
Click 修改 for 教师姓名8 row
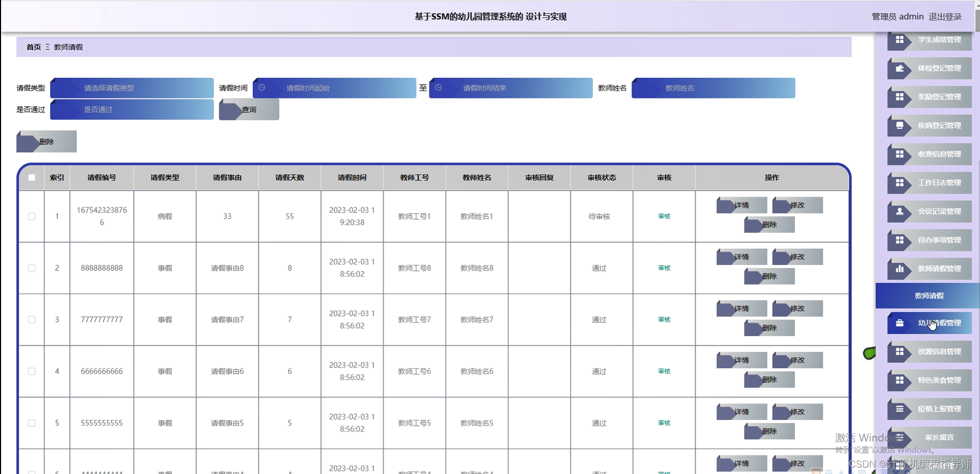point(798,257)
